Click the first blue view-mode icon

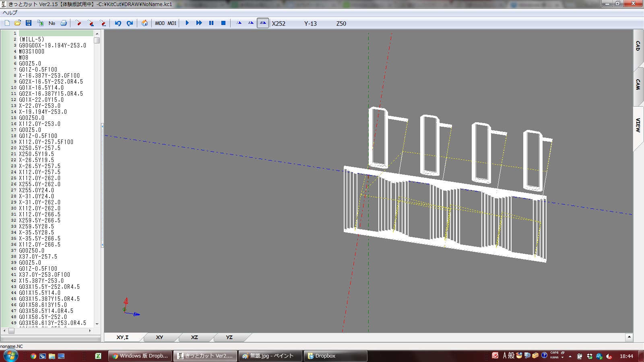click(239, 23)
